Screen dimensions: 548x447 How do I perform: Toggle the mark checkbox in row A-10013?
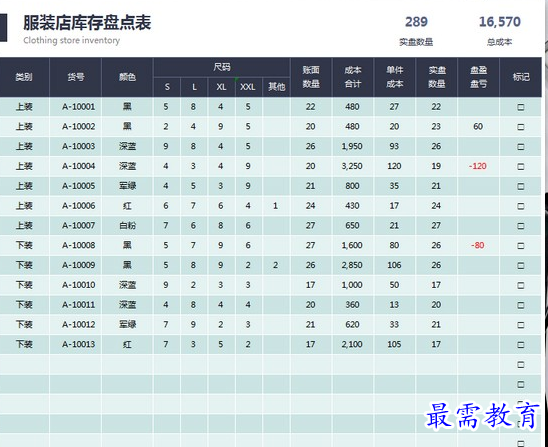pyautogui.click(x=520, y=345)
